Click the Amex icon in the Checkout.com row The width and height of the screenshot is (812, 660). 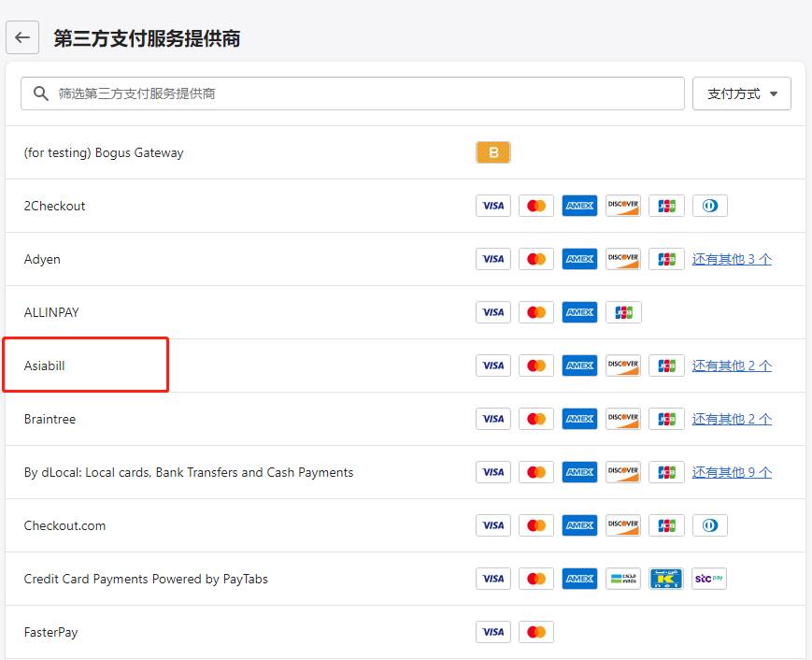pos(579,525)
